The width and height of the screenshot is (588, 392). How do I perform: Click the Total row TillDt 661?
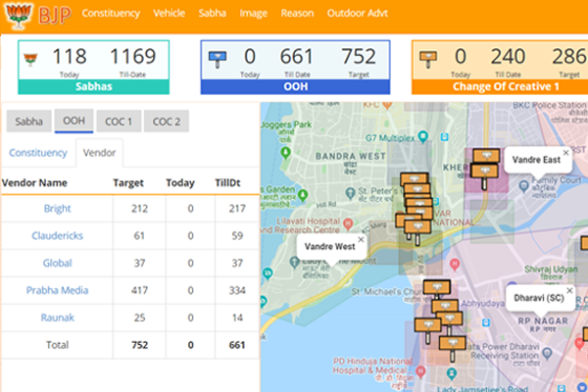click(x=237, y=345)
